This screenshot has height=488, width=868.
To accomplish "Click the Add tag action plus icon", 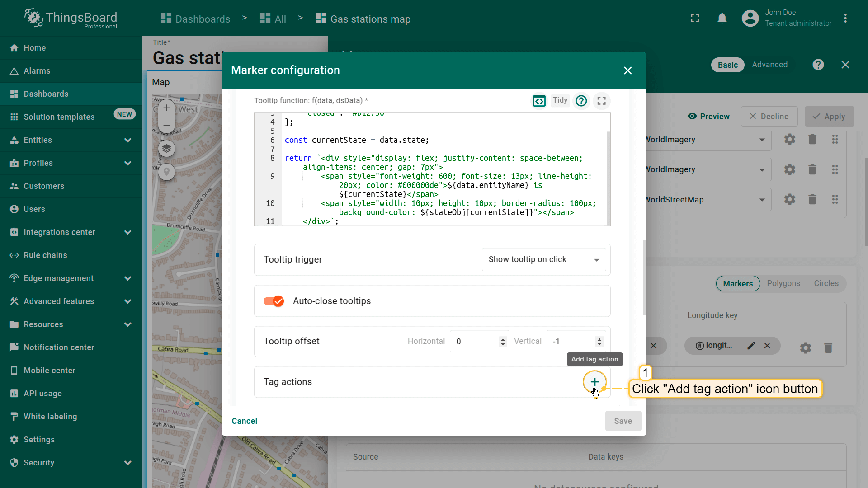I will pos(594,382).
